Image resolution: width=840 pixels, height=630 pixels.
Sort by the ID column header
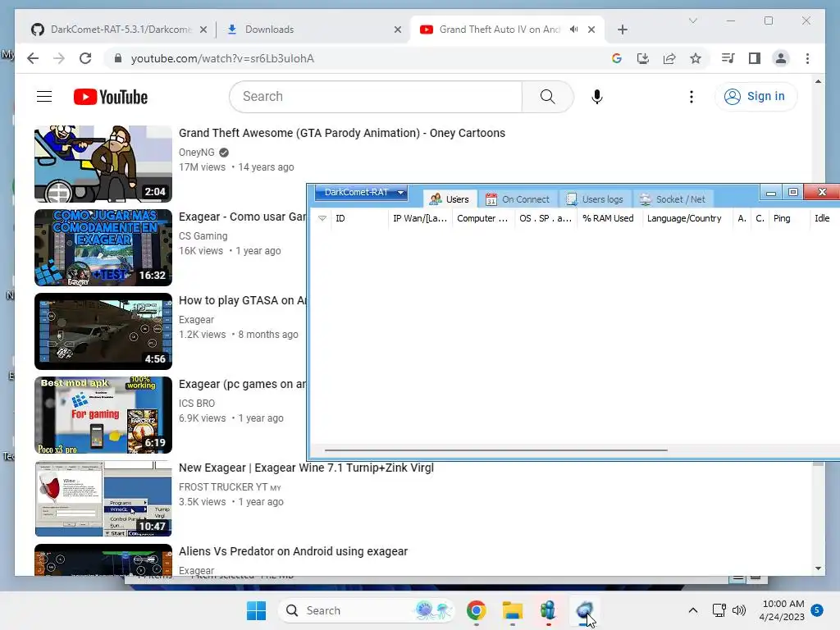(x=359, y=218)
